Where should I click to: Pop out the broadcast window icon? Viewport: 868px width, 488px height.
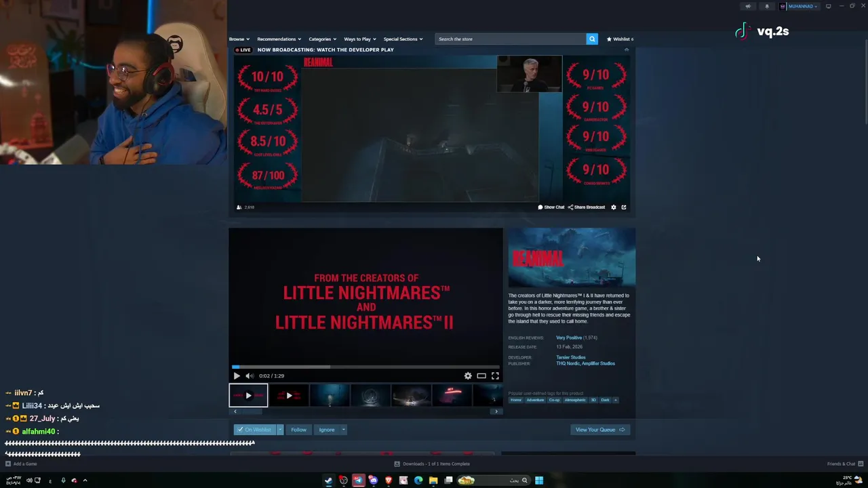point(624,207)
